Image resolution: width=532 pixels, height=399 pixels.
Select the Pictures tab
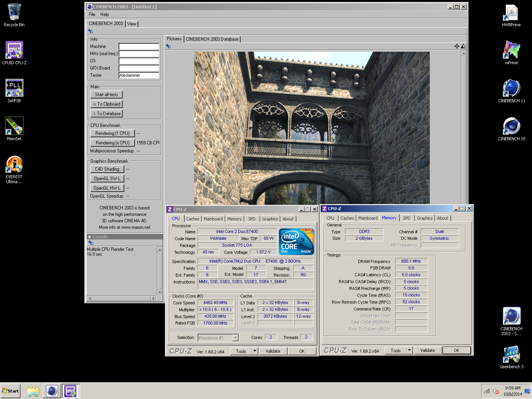(174, 39)
